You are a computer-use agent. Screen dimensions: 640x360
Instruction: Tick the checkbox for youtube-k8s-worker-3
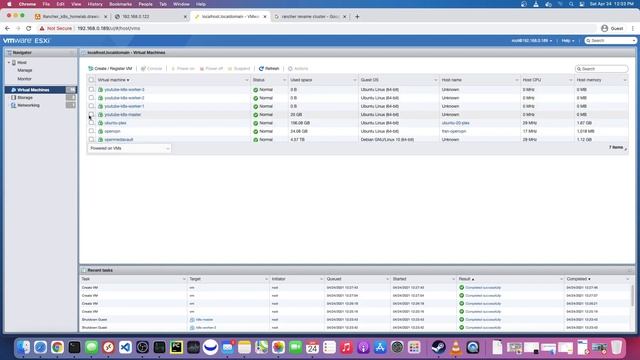91,89
